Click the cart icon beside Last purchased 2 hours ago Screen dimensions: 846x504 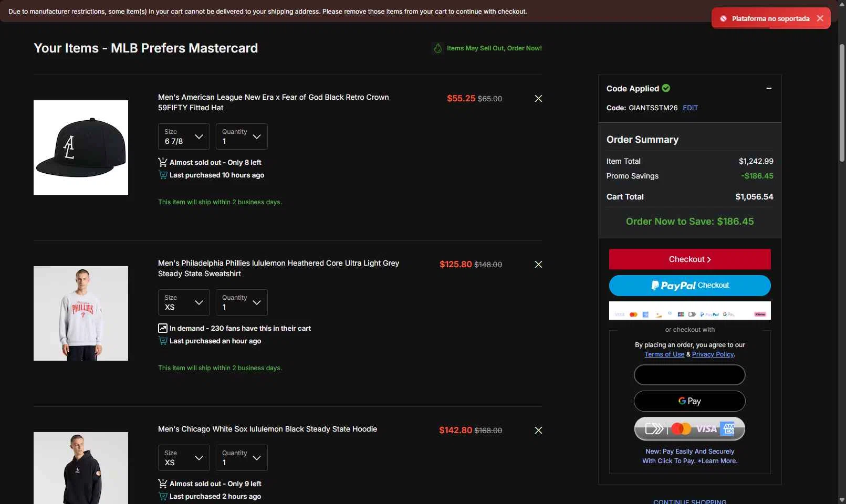point(163,496)
